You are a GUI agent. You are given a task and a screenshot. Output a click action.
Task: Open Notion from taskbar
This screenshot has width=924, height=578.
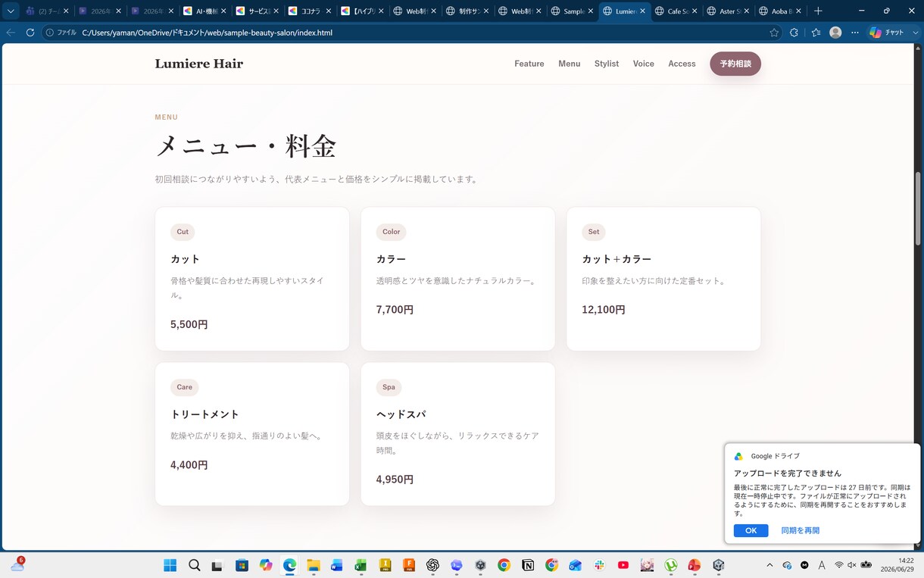coord(528,565)
